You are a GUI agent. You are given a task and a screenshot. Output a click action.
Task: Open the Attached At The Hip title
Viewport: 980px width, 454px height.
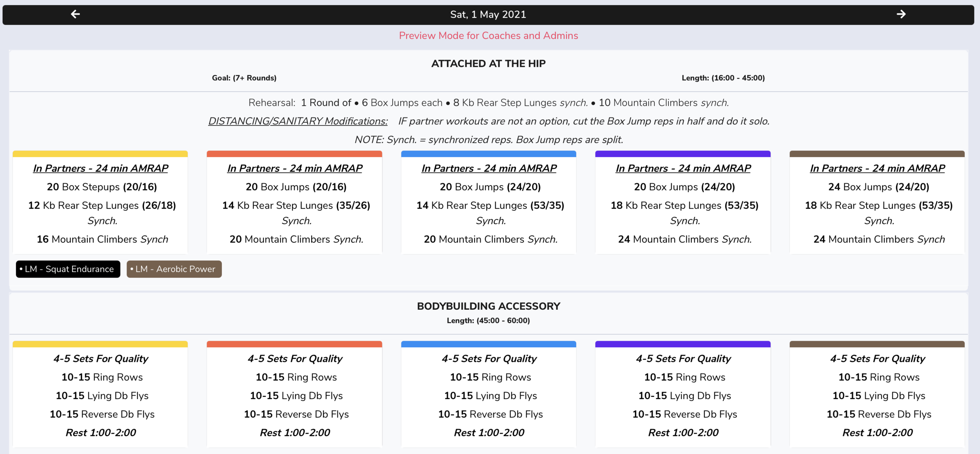pos(488,64)
